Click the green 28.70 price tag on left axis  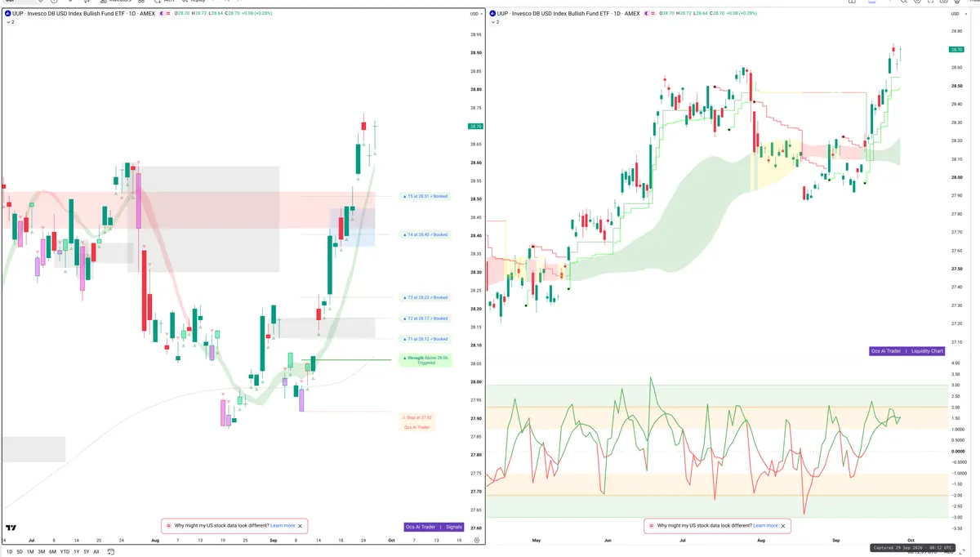point(475,127)
